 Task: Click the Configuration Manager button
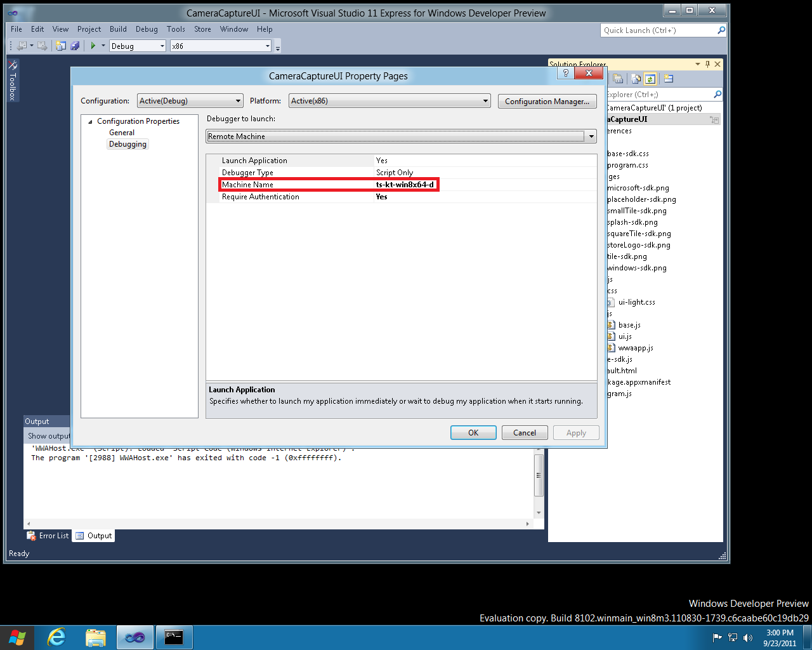point(547,101)
